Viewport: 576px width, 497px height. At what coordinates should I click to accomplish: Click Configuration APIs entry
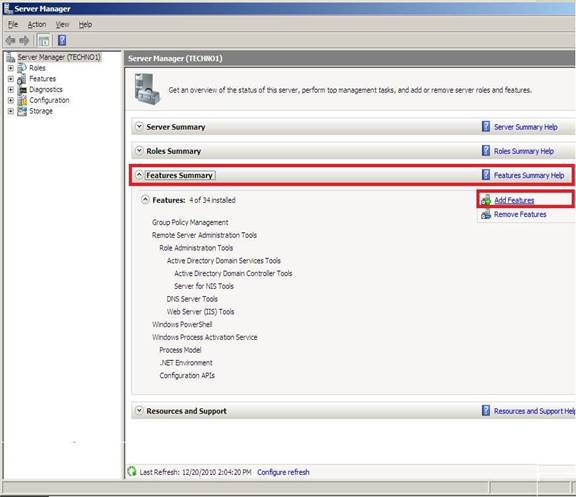187,375
